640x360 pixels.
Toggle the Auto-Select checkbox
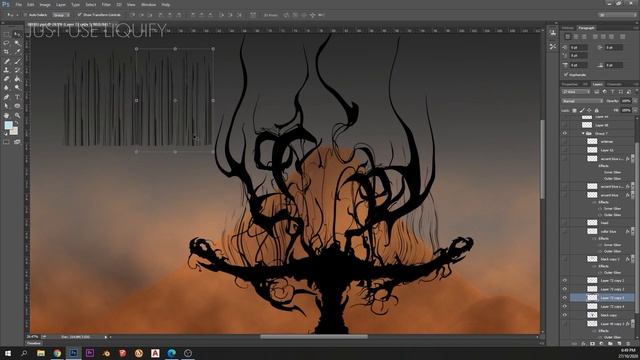click(x=25, y=15)
